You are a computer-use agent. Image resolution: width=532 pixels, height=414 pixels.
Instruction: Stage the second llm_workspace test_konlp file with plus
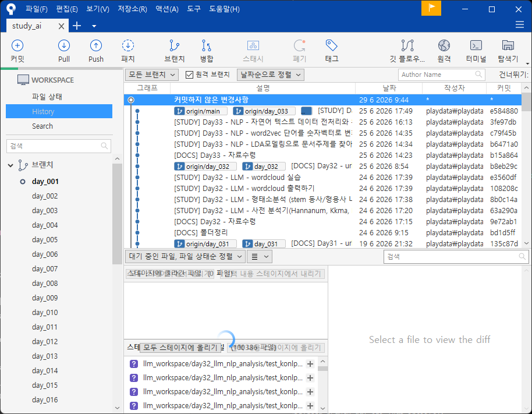(x=310, y=378)
